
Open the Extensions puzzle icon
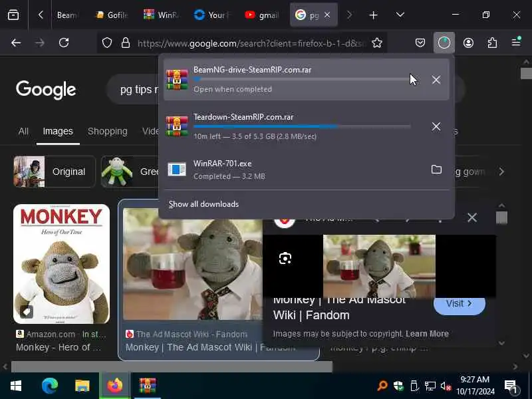coord(492,43)
